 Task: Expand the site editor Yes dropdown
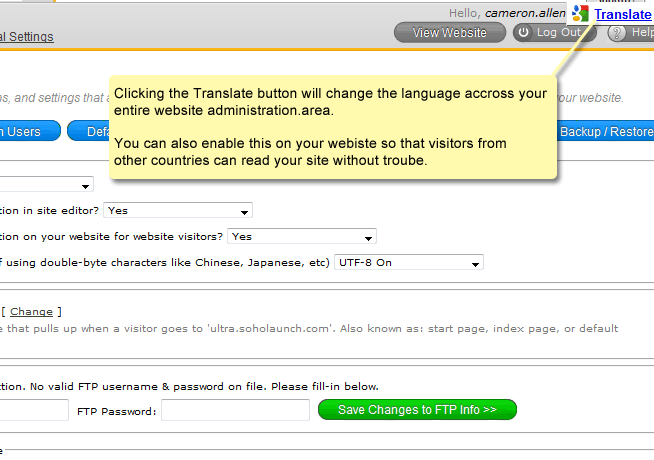177,211
